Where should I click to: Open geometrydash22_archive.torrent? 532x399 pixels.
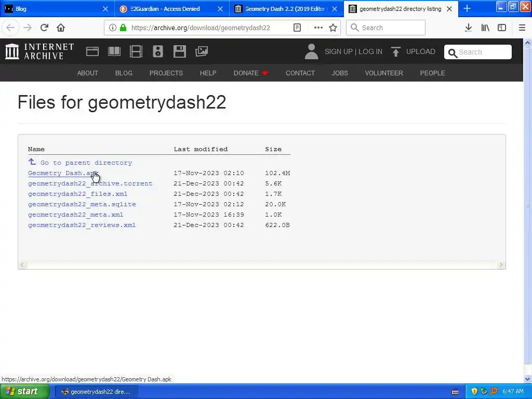click(90, 183)
